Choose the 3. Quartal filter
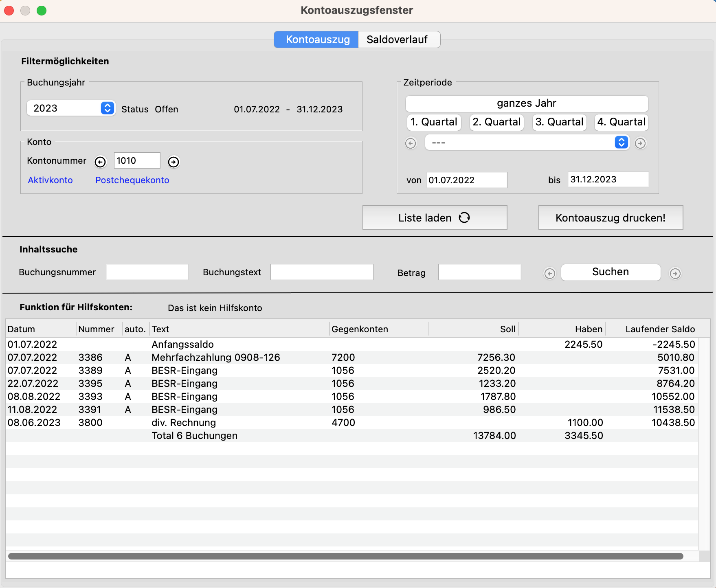This screenshot has height=588, width=716. point(559,122)
